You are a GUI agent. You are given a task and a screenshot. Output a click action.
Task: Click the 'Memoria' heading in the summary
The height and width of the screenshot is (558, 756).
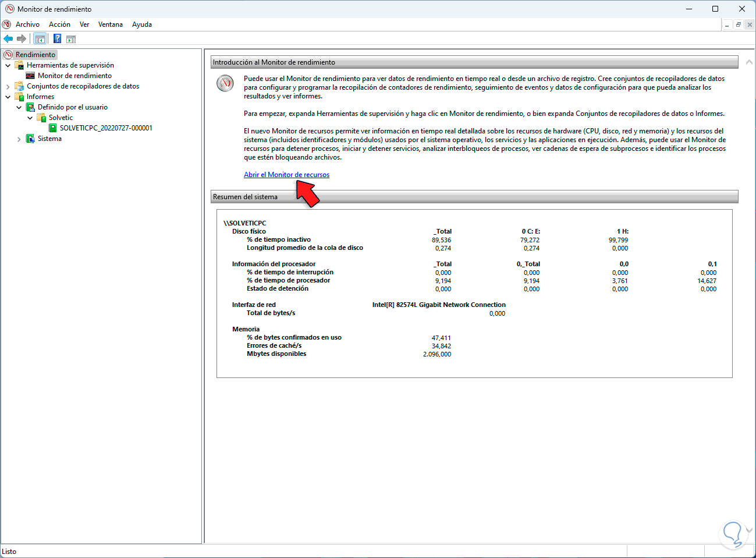coord(246,329)
